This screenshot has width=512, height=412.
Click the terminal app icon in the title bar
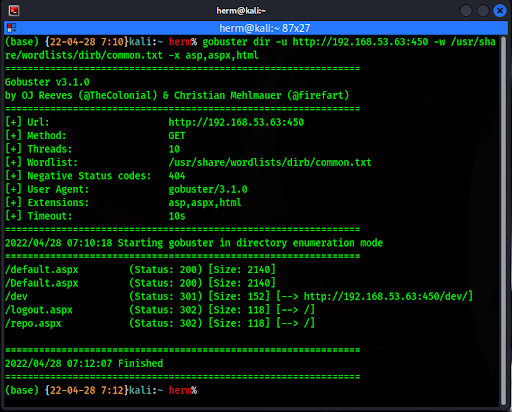14,11
